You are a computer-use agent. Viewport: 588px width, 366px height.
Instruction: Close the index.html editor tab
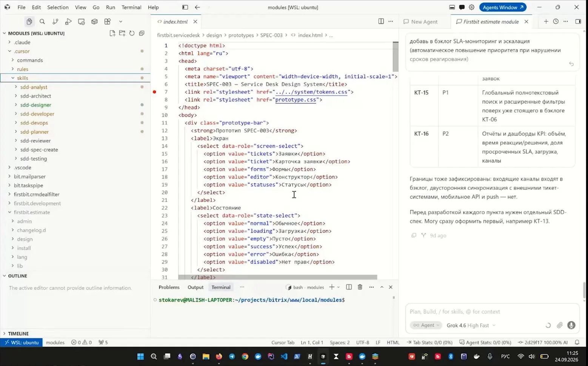tap(195, 22)
